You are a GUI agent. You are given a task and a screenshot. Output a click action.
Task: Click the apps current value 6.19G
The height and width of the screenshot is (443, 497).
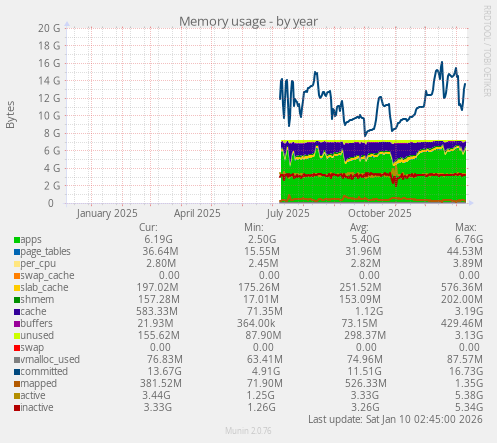tap(158, 239)
